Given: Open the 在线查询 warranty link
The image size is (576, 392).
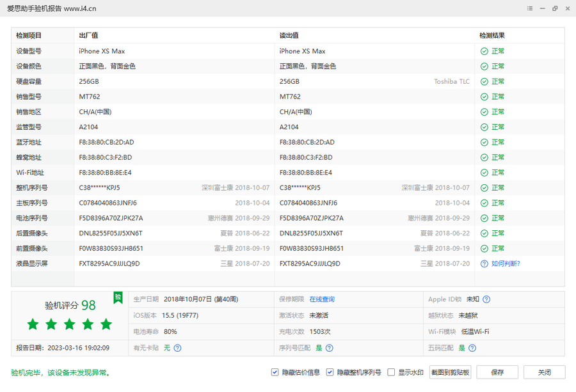Looking at the screenshot, I should [x=322, y=299].
